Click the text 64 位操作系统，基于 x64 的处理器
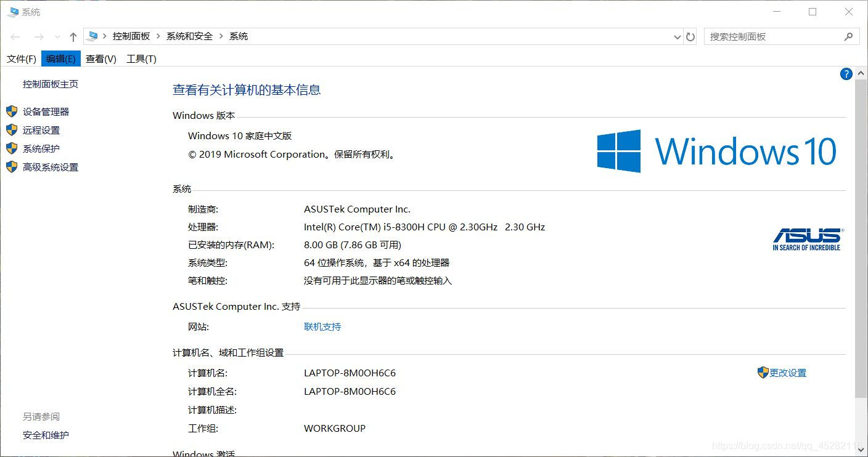The width and height of the screenshot is (868, 457). tap(377, 262)
